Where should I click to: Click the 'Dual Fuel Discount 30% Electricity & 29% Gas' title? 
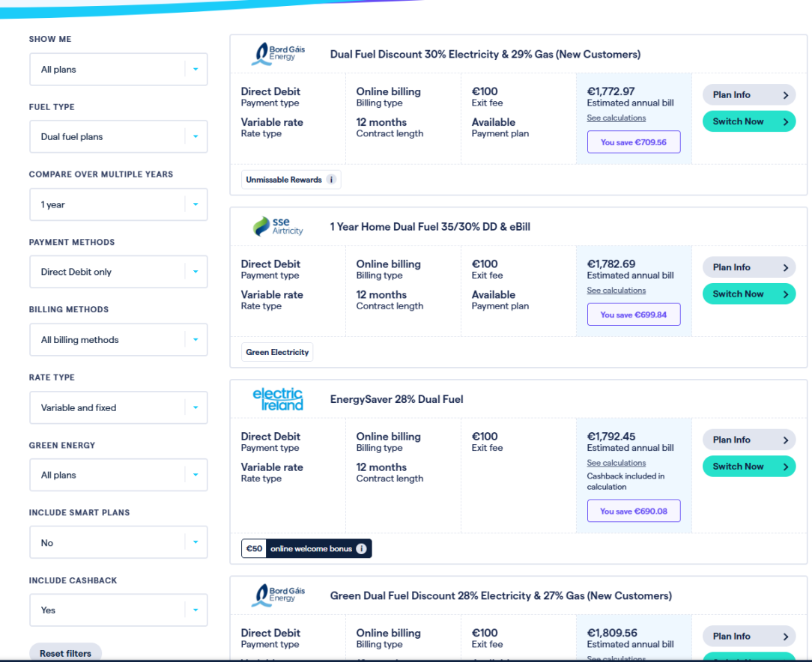(485, 55)
